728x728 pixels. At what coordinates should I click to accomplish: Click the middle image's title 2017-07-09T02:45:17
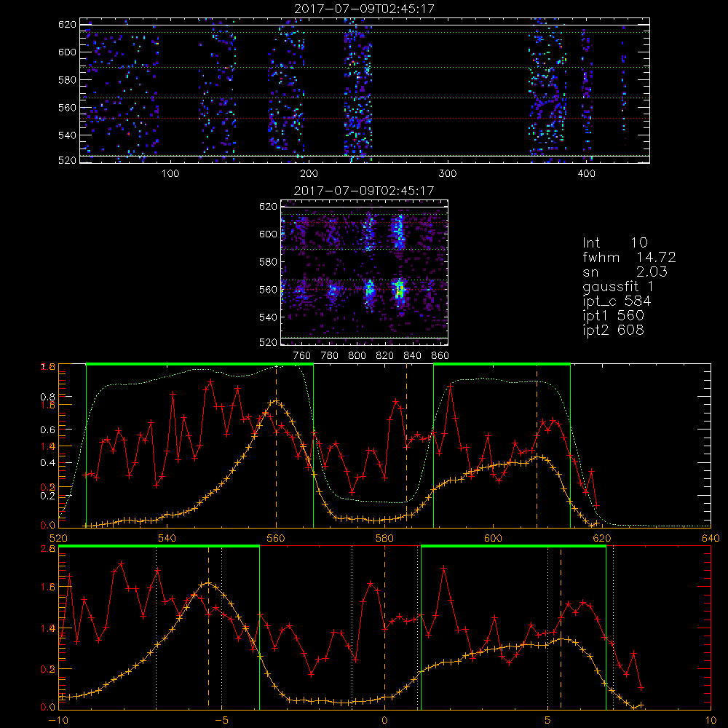tap(365, 190)
